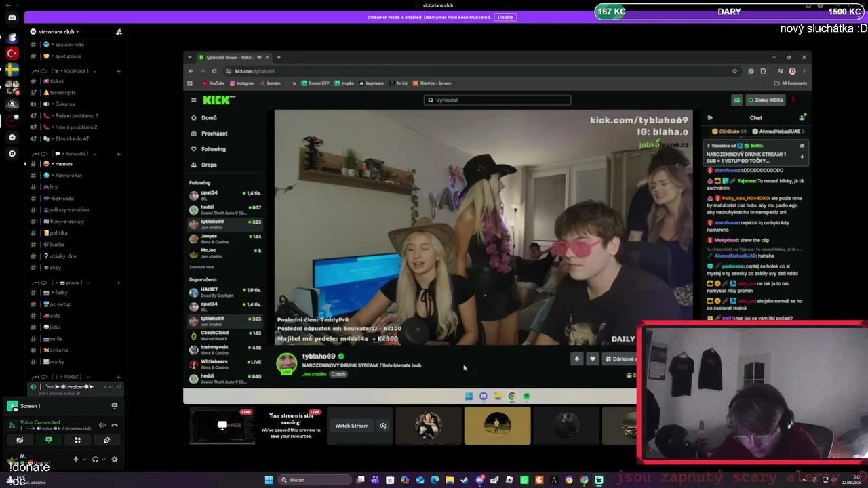The image size is (868, 488).
Task: Open a new browser tab
Action: click(x=279, y=57)
